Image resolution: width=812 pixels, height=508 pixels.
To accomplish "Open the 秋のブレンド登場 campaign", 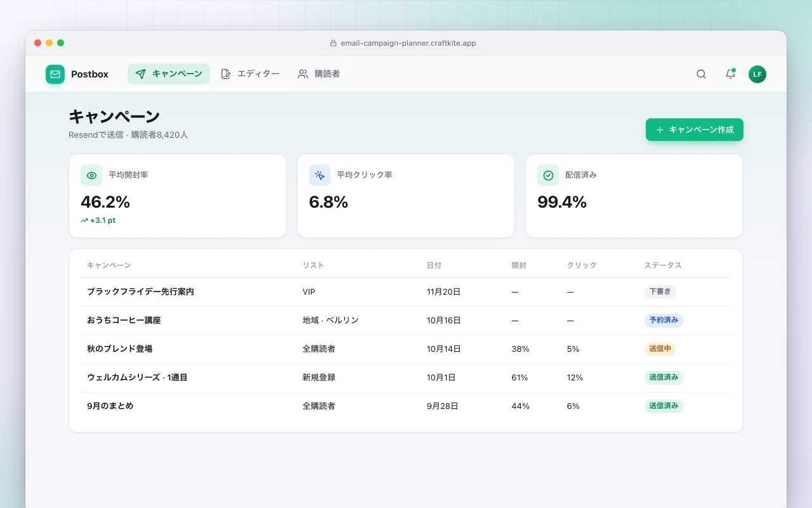I will (119, 349).
